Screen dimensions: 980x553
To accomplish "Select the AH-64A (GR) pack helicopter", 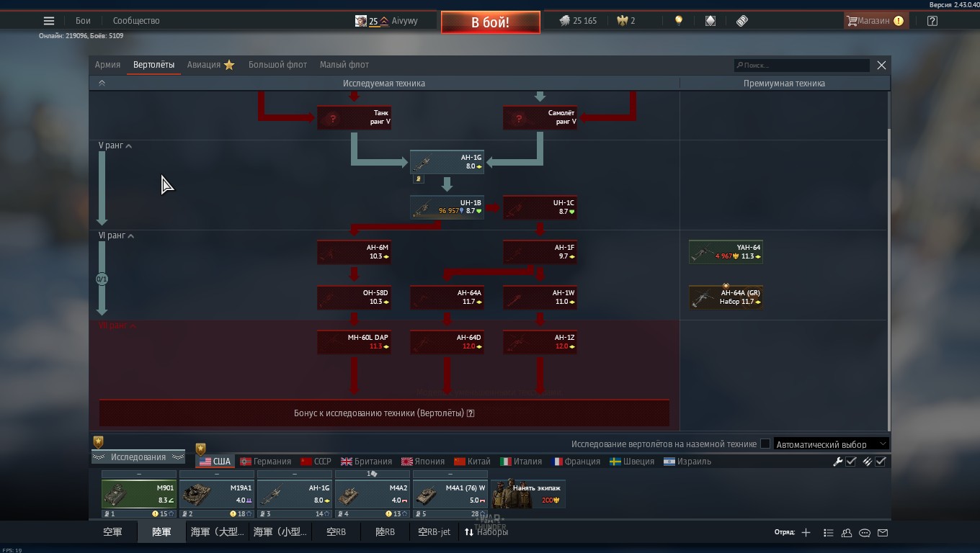I will click(726, 297).
